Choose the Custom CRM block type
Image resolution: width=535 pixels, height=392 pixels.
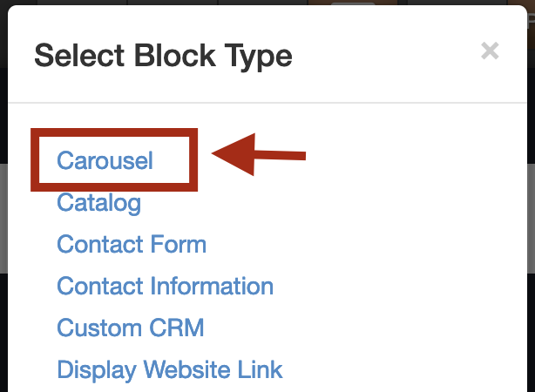[x=131, y=328]
